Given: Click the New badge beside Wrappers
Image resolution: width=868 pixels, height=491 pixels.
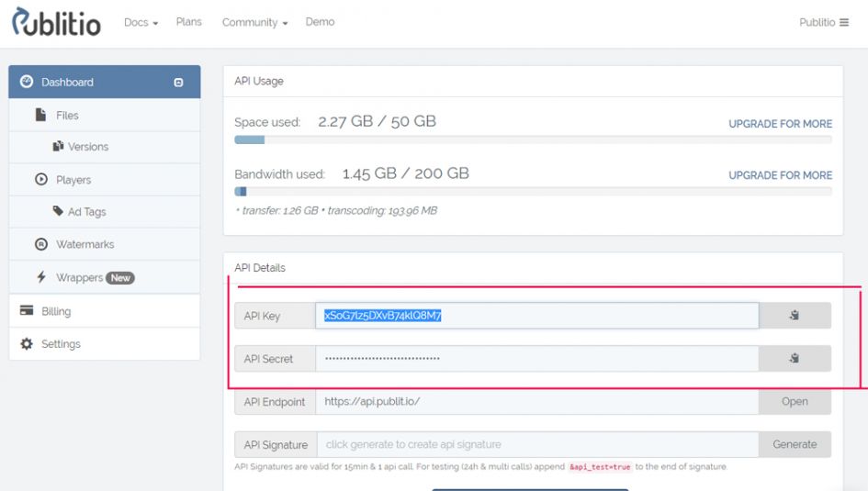Looking at the screenshot, I should pos(120,277).
